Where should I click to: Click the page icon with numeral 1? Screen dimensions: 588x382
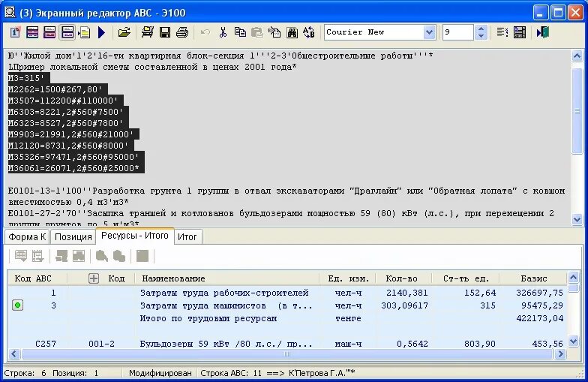pyautogui.click(x=15, y=32)
